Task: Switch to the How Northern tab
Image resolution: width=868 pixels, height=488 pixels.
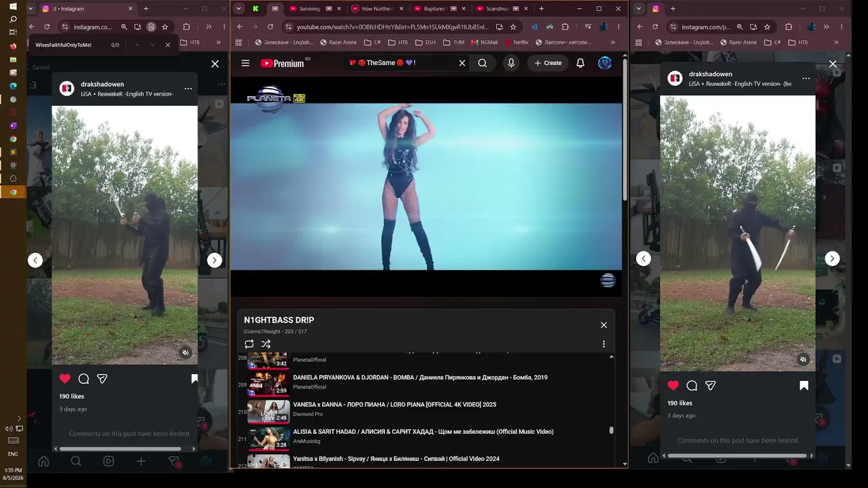Action: tap(377, 9)
